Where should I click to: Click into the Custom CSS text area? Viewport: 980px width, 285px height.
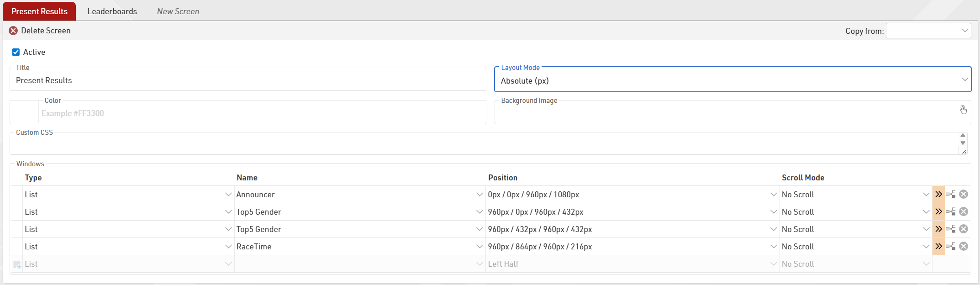[483, 144]
